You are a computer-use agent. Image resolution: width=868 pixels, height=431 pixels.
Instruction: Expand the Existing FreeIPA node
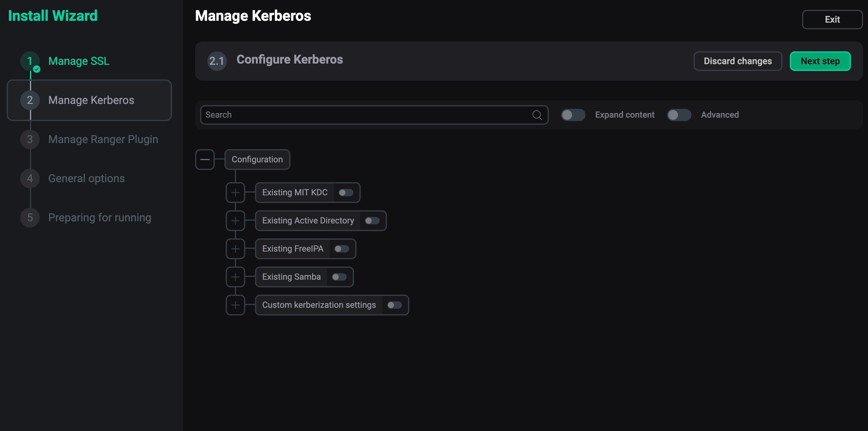pyautogui.click(x=235, y=249)
